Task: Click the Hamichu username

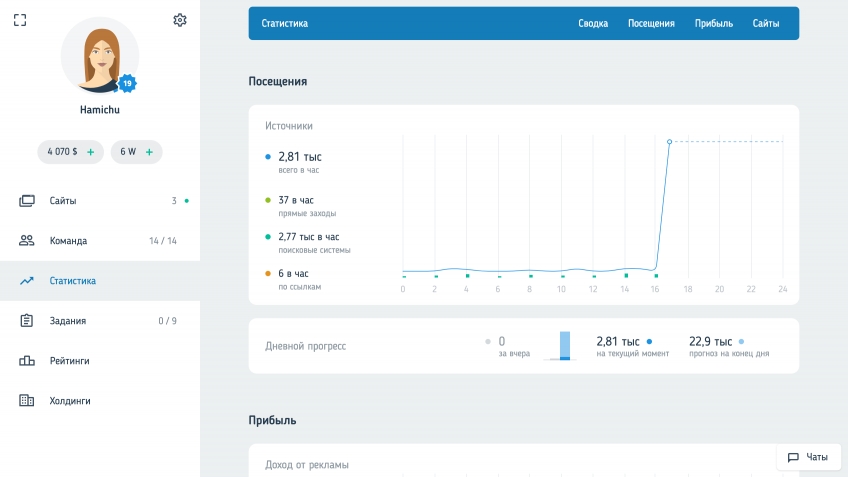Action: tap(100, 110)
